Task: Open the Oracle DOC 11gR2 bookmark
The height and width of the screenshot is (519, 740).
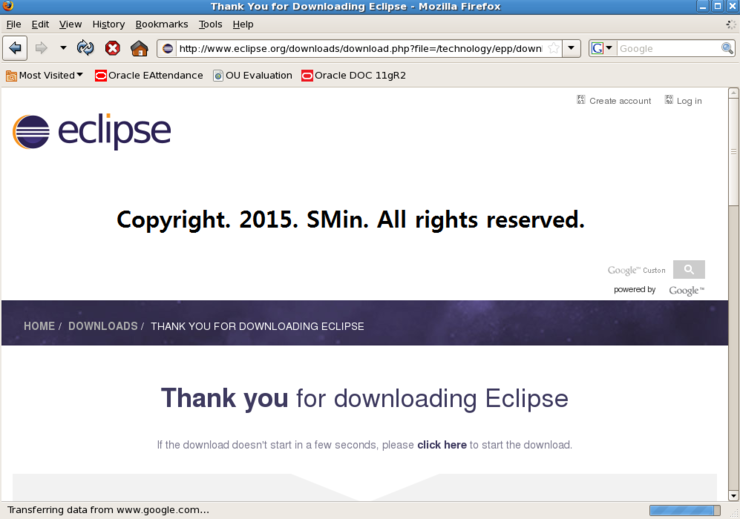Action: point(353,75)
